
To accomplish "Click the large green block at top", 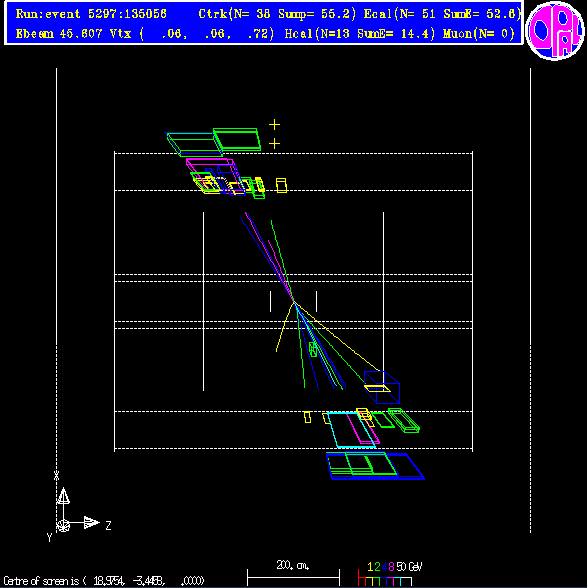I will 237,140.
